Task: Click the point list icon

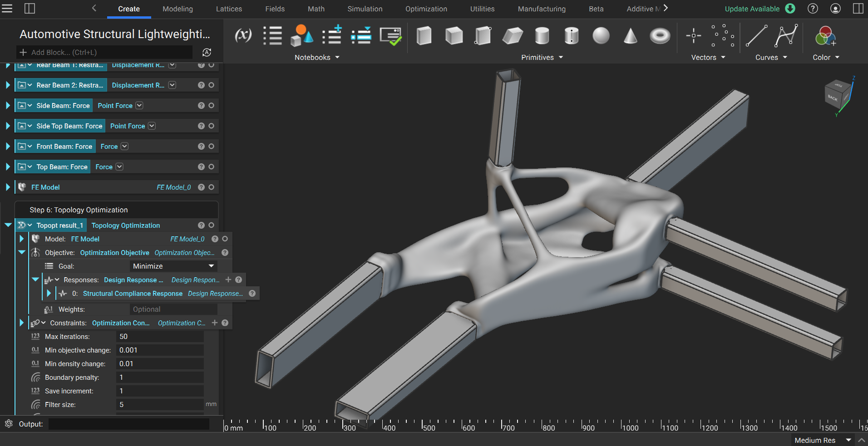Action: click(722, 35)
